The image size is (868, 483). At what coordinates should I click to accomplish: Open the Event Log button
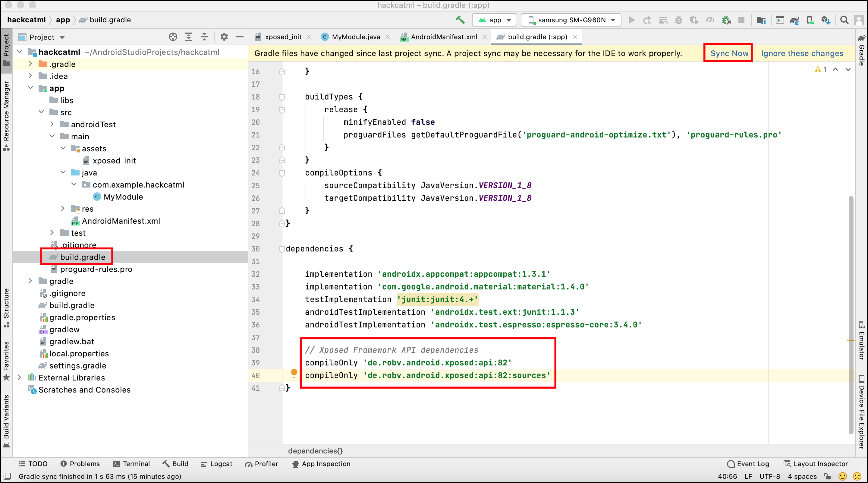(748, 464)
